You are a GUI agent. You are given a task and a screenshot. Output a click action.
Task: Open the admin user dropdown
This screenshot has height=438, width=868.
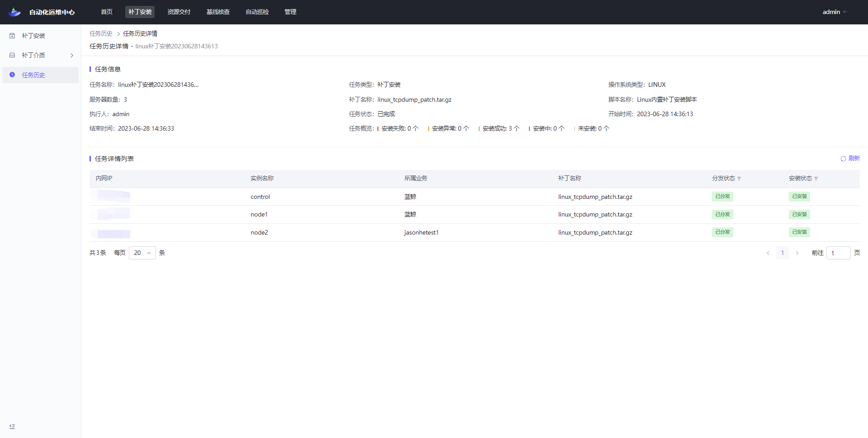pyautogui.click(x=834, y=12)
